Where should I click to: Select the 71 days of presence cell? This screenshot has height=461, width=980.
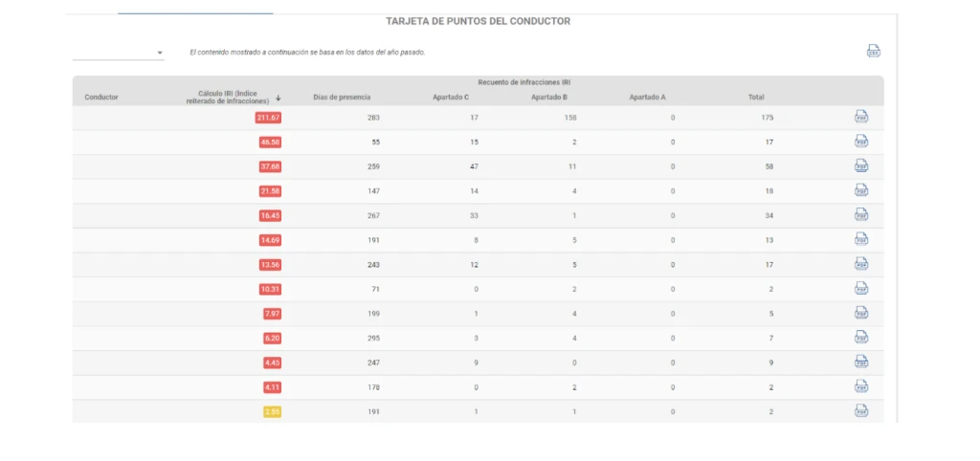click(375, 289)
